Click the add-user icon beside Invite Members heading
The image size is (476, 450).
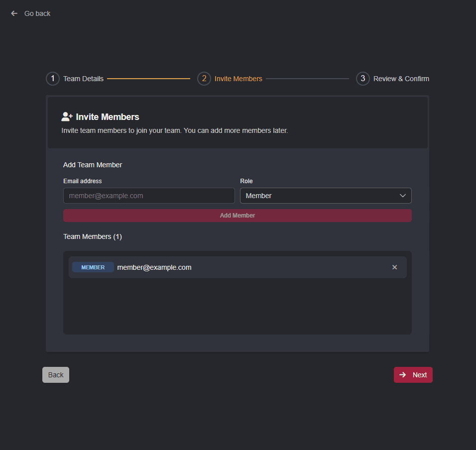pyautogui.click(x=67, y=117)
